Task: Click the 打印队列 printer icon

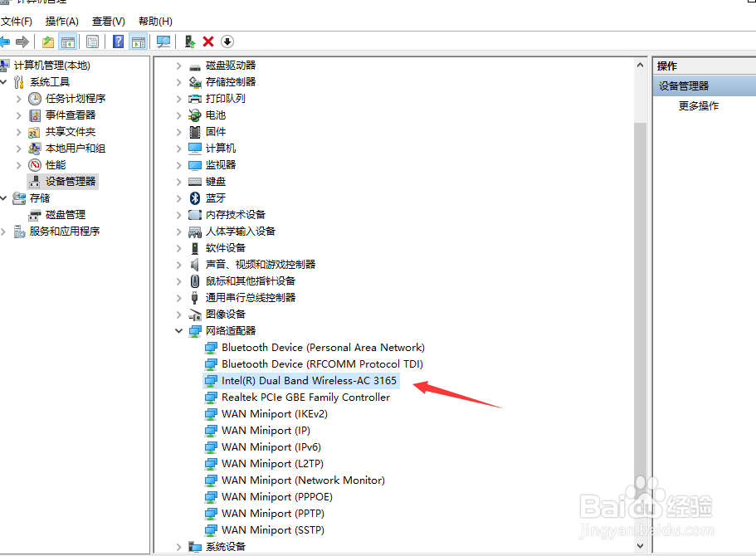Action: pyautogui.click(x=195, y=99)
